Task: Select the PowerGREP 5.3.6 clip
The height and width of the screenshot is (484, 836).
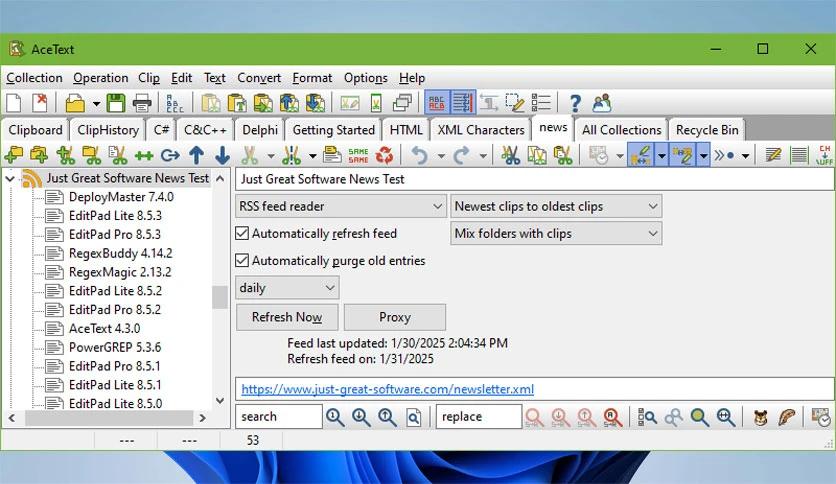Action: (115, 347)
